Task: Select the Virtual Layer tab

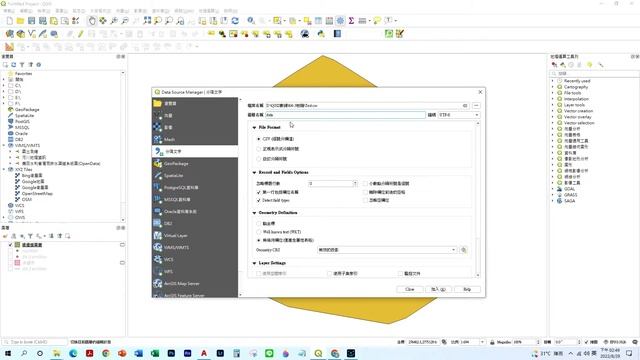Action: point(195,236)
